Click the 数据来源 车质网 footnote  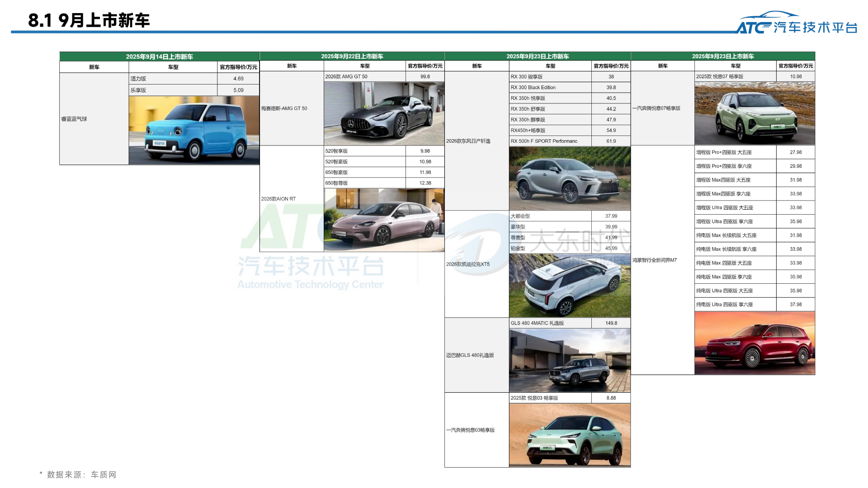pos(78,474)
